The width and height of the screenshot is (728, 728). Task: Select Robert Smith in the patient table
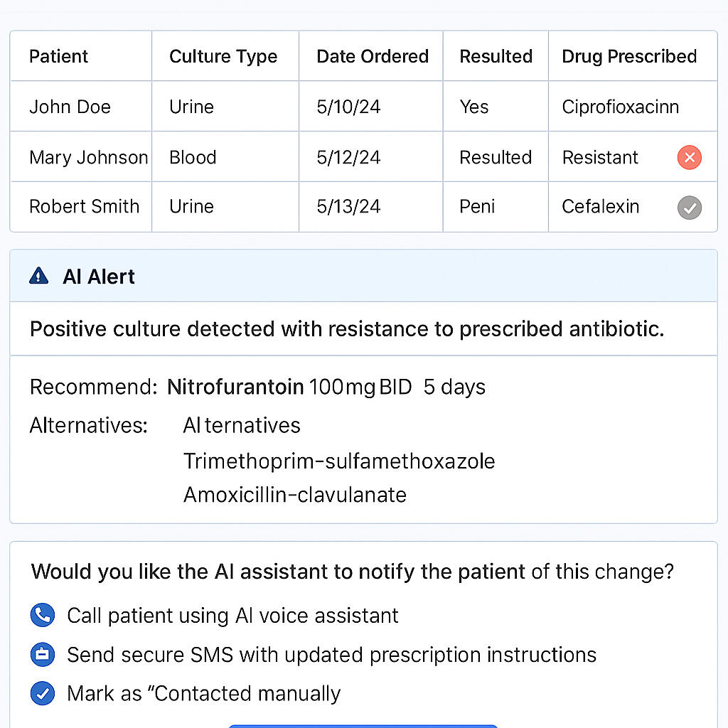click(x=84, y=207)
